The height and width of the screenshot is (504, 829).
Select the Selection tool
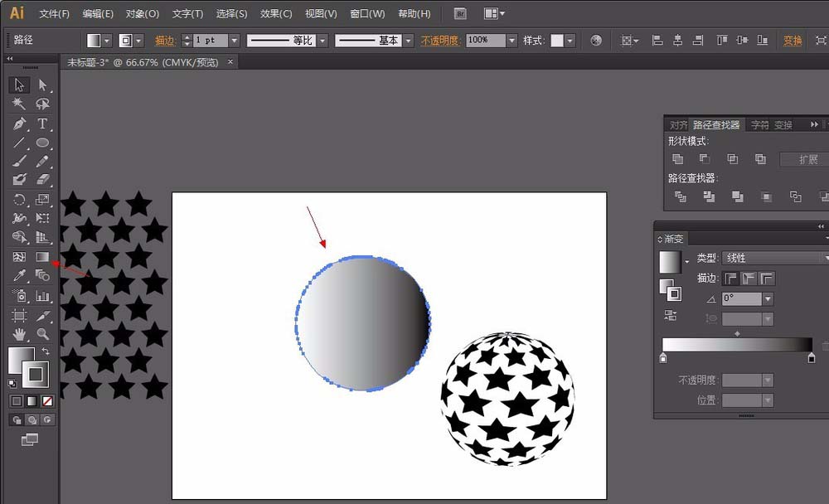[x=18, y=85]
